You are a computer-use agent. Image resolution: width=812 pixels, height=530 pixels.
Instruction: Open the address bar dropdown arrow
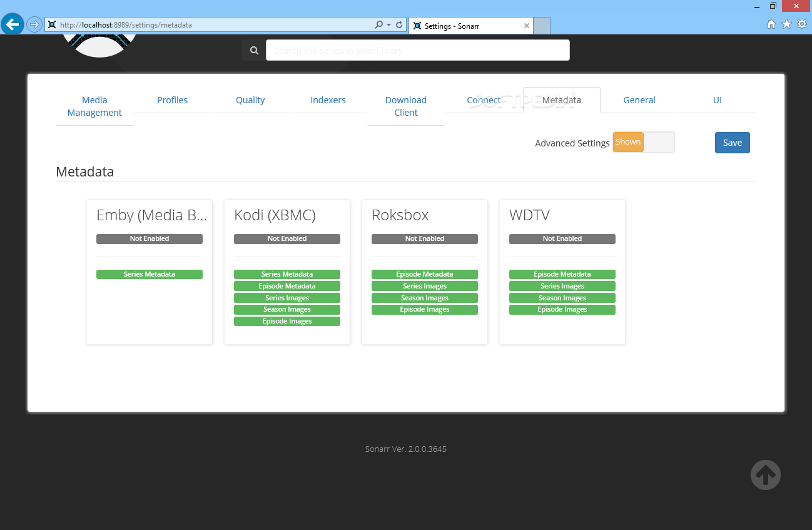point(388,25)
